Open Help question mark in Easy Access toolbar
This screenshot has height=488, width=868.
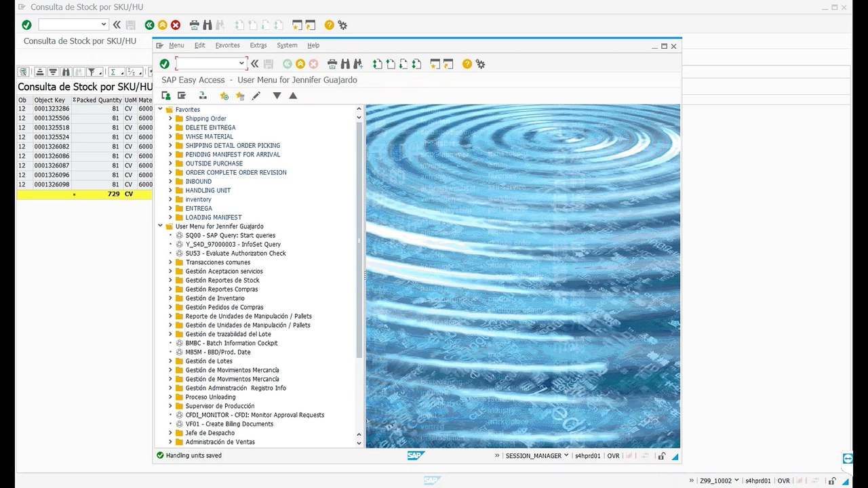[467, 64]
